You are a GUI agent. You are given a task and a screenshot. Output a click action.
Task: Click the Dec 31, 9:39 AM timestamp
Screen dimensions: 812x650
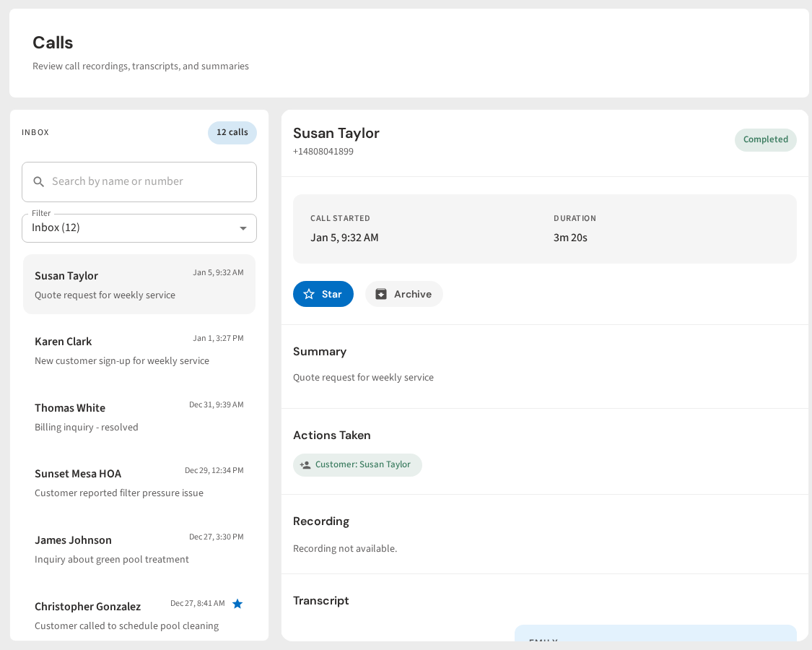pyautogui.click(x=216, y=405)
